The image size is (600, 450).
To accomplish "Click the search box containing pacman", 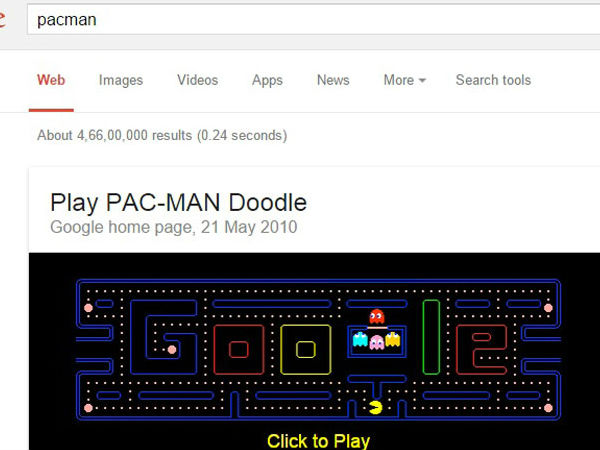I will coord(314,20).
